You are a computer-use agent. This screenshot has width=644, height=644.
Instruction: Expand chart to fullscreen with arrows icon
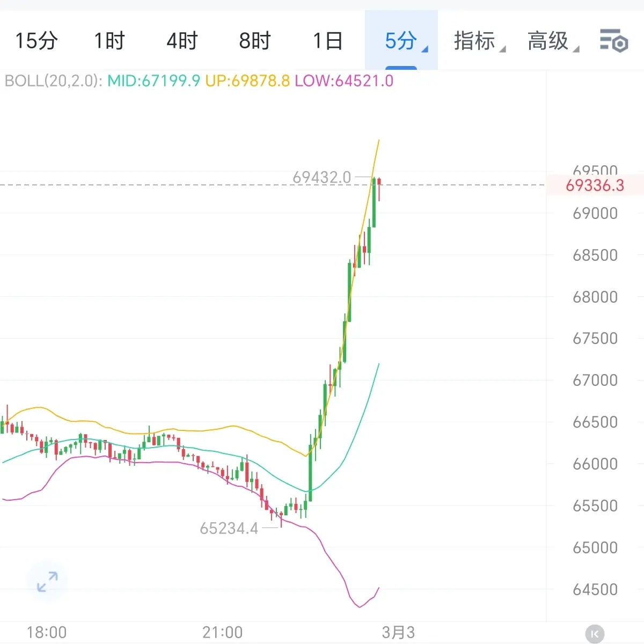(47, 582)
